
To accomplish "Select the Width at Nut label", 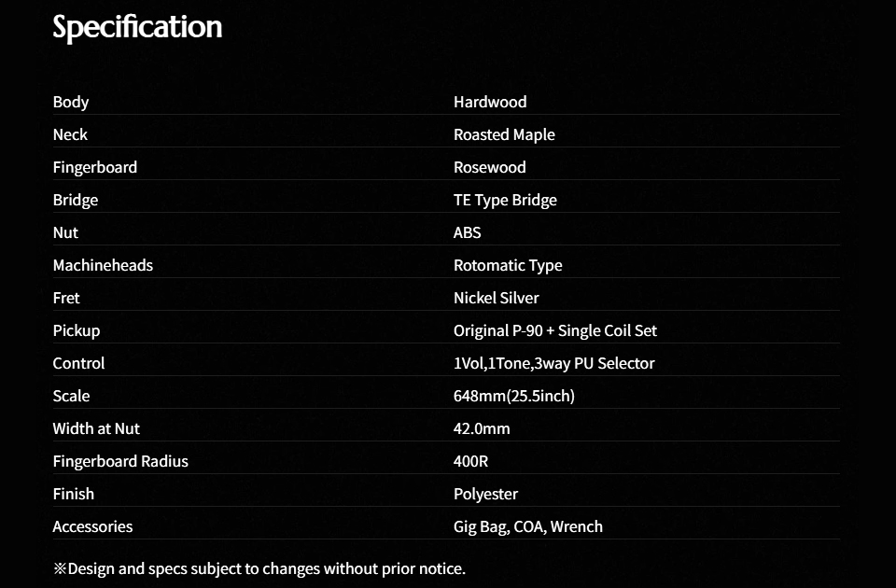I will point(96,428).
